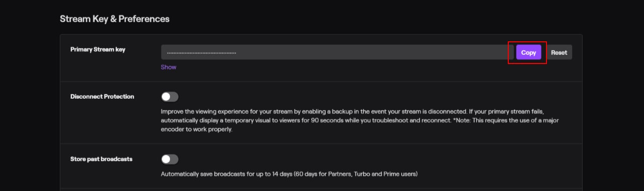The height and width of the screenshot is (191, 644).
Task: Click the Primary Stream key label
Action: pos(98,49)
